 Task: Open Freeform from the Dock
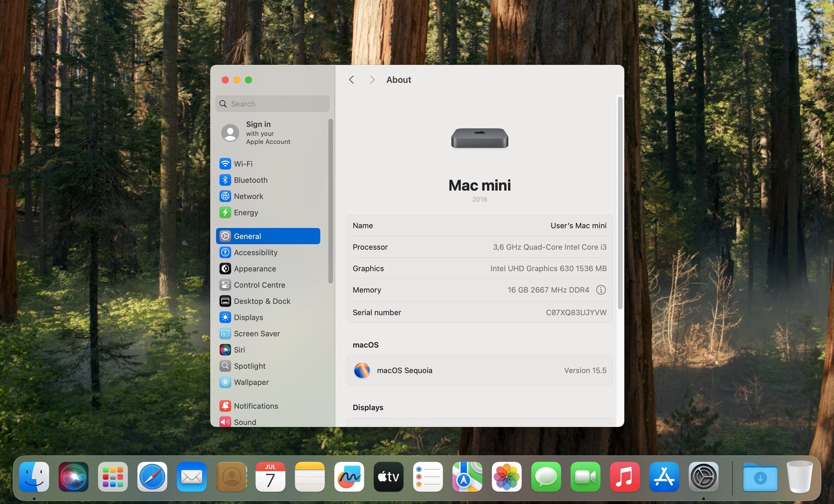coord(349,477)
